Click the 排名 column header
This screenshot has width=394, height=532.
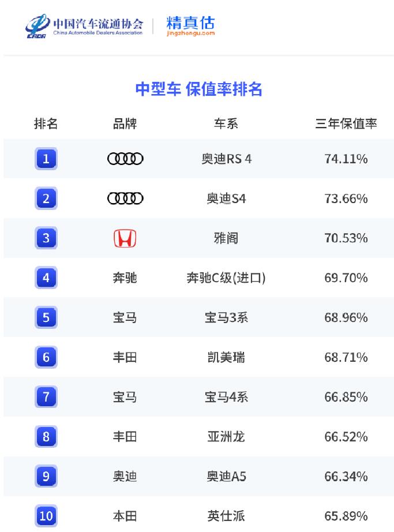pos(46,123)
